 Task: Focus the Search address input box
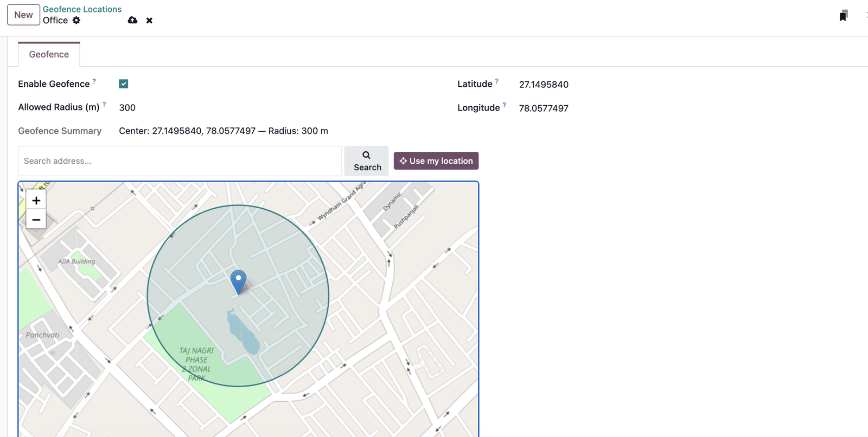pyautogui.click(x=180, y=160)
